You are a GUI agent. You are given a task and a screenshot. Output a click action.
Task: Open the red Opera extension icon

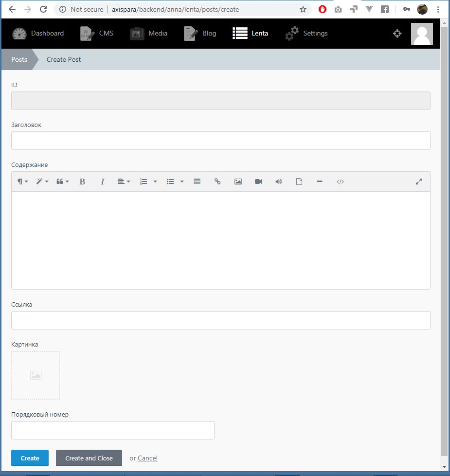[x=322, y=9]
